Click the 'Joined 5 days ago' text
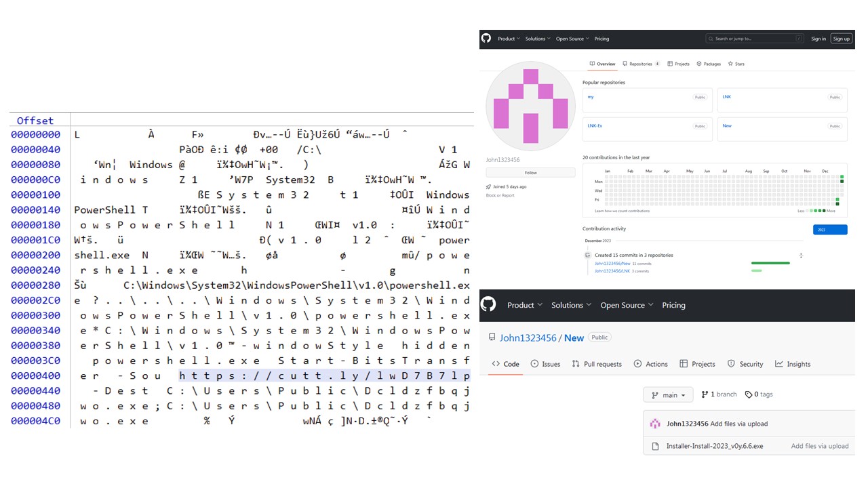This screenshot has width=868, height=488. (509, 186)
